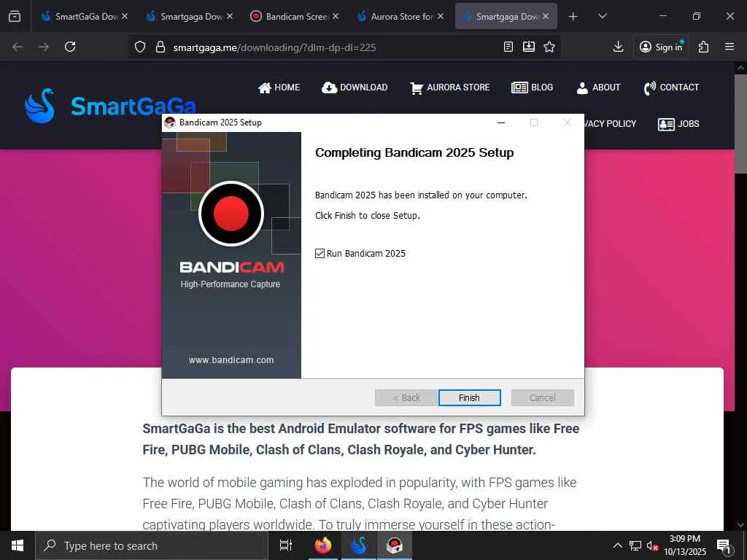
Task: Open a new browser tab
Action: [x=573, y=16]
